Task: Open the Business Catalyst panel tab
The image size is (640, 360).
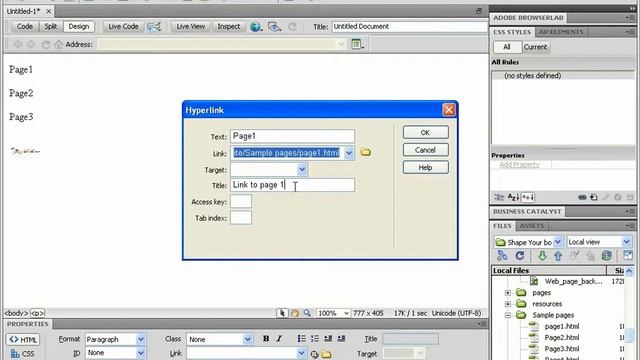Action: (x=527, y=211)
